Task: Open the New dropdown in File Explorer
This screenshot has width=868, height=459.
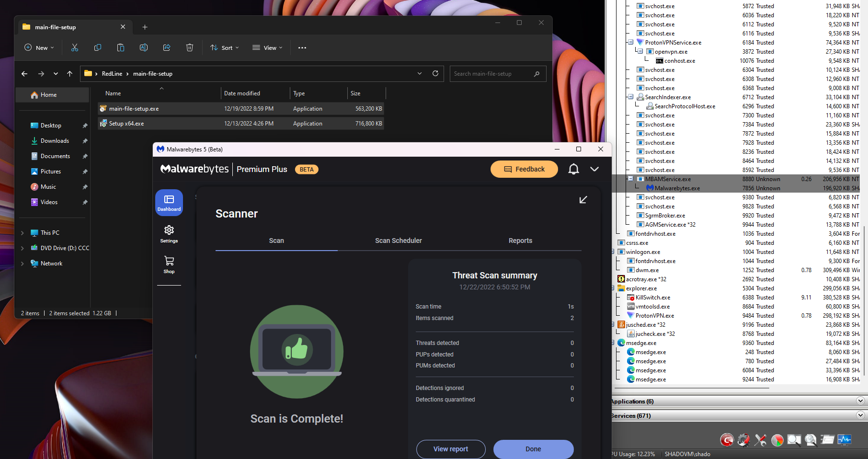Action: (39, 47)
